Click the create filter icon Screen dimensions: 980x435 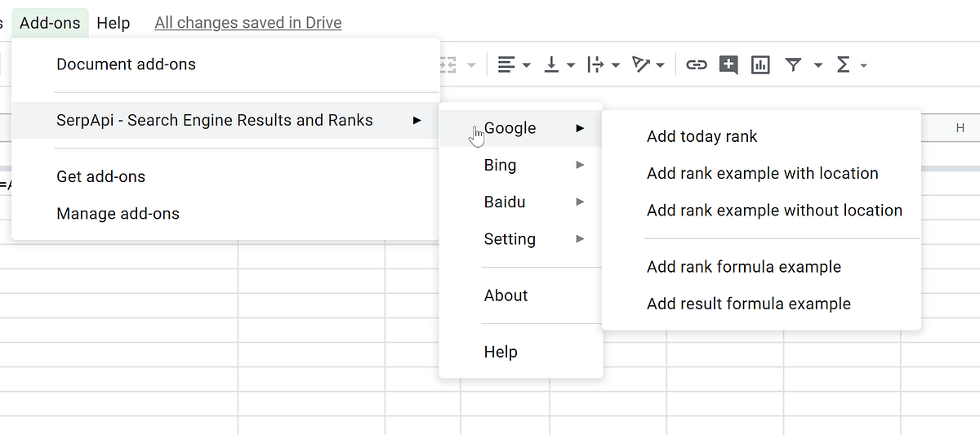(x=793, y=64)
